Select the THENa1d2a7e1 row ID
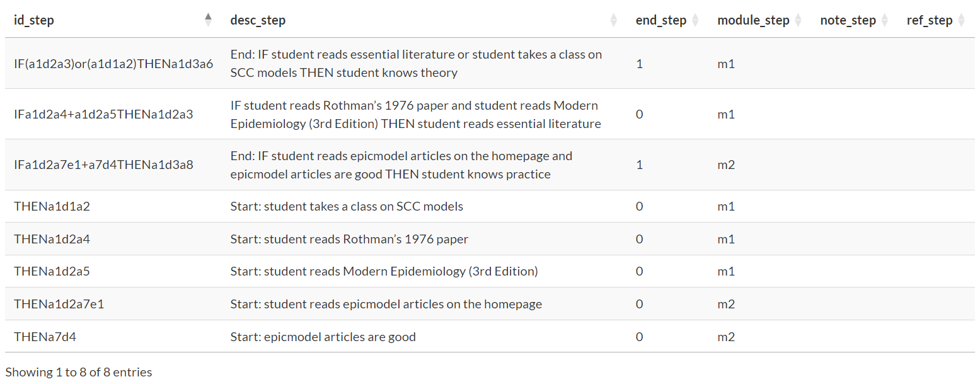 pyautogui.click(x=59, y=304)
